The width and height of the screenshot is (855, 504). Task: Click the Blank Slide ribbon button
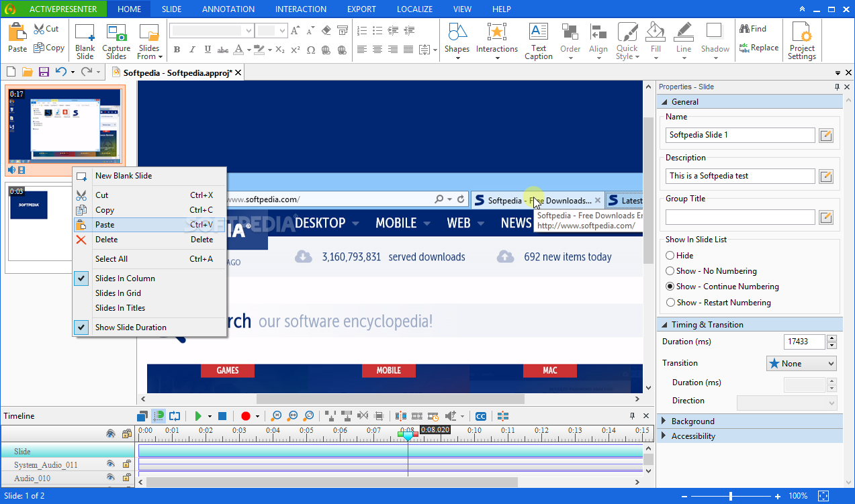(x=85, y=42)
